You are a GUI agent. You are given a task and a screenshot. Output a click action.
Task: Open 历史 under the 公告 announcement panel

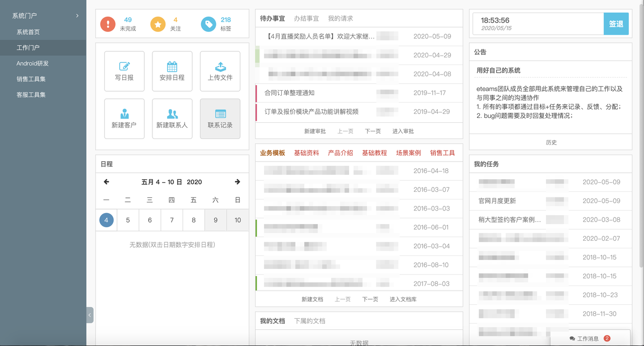[551, 142]
